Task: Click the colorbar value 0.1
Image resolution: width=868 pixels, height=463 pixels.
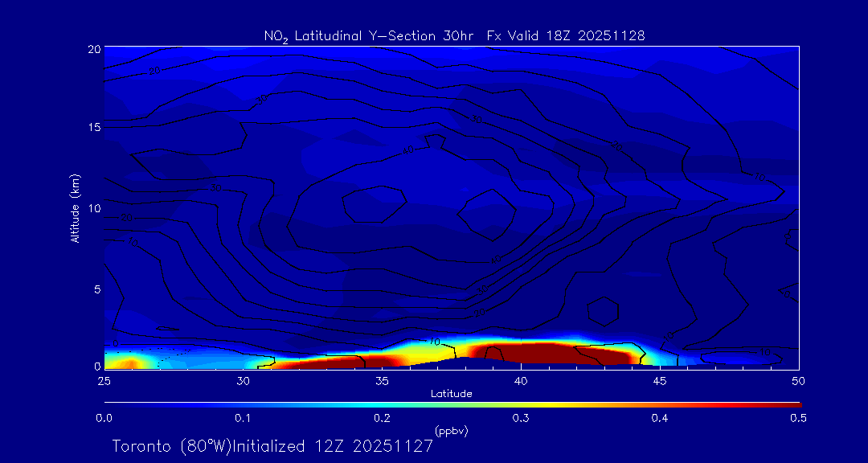Action: click(x=244, y=418)
